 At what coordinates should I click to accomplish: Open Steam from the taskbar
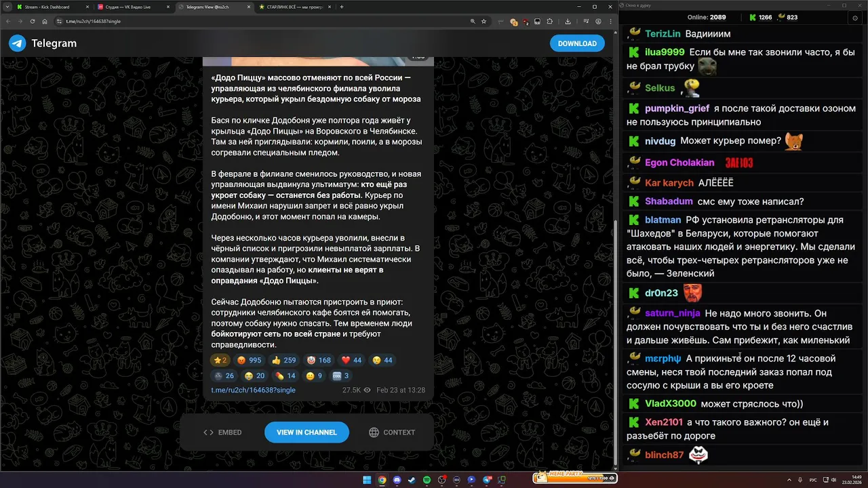coord(412,480)
